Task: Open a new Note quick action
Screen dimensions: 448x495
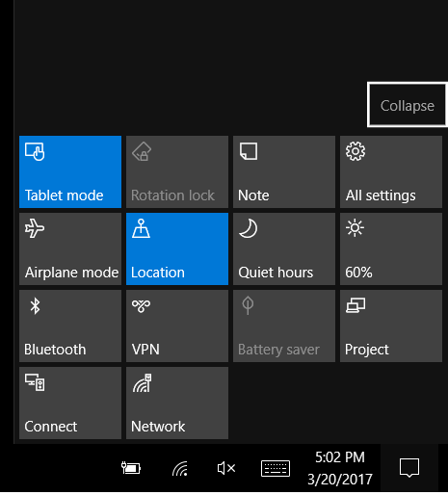Action: click(284, 171)
